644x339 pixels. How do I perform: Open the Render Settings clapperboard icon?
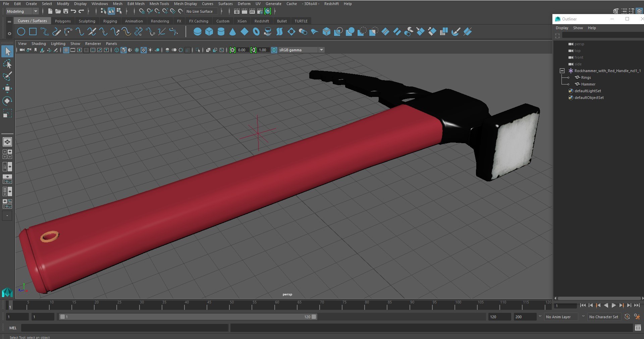click(260, 11)
